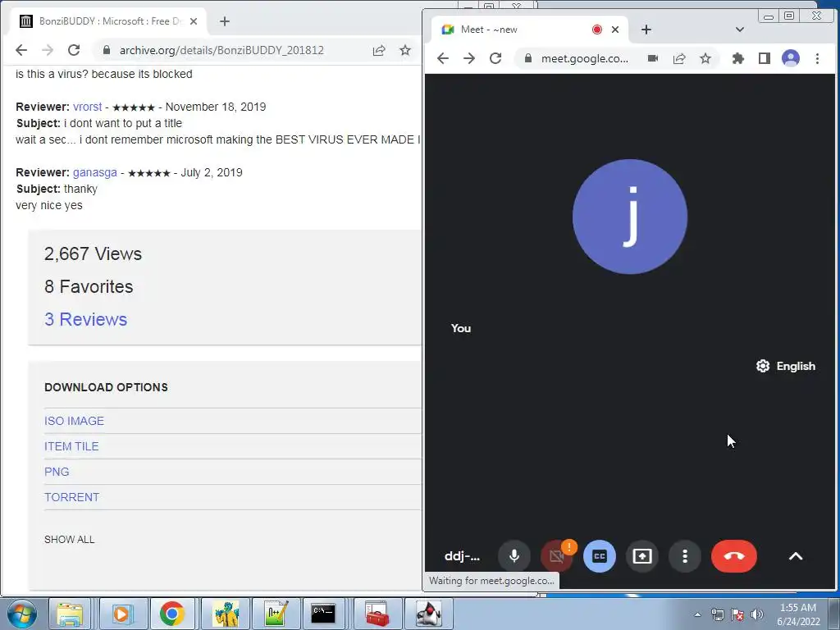This screenshot has width=840, height=630.
Task: Select the Meet - ~new tab
Action: 531,30
